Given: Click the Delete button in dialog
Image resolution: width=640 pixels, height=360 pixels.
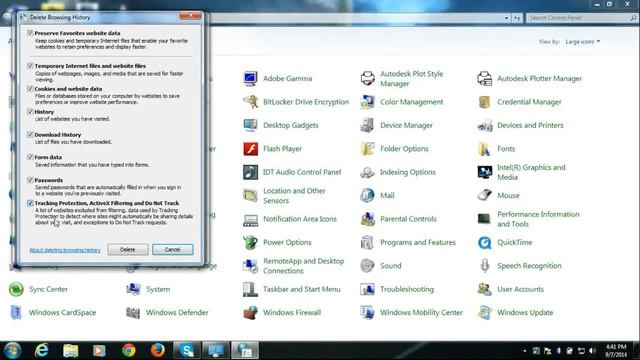Looking at the screenshot, I should tap(128, 249).
